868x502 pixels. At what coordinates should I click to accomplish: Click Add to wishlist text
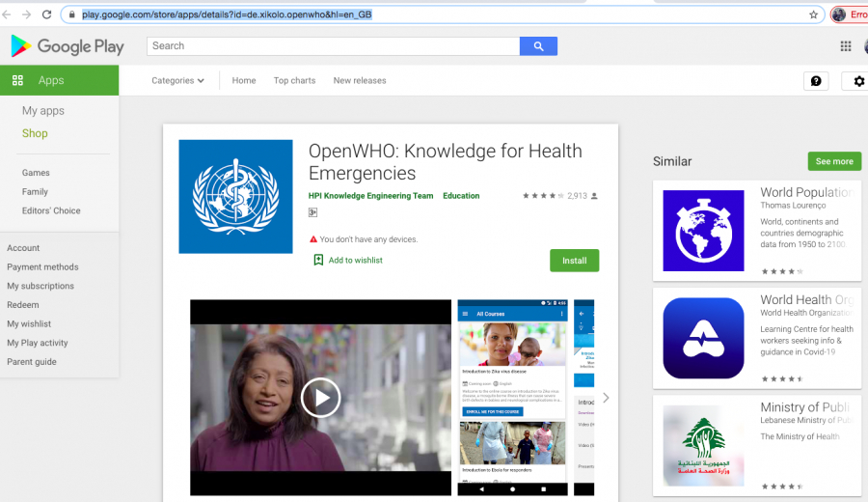click(x=355, y=260)
